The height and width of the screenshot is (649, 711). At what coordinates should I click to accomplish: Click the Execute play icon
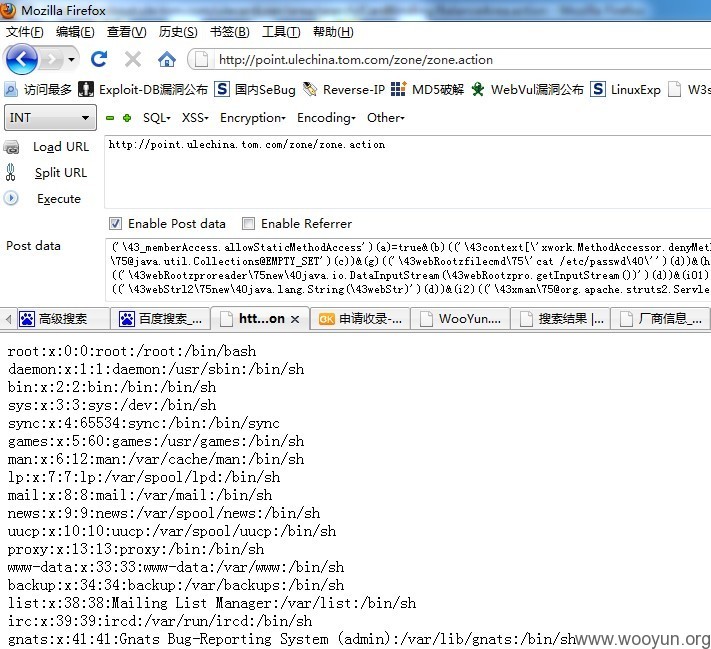click(x=11, y=198)
